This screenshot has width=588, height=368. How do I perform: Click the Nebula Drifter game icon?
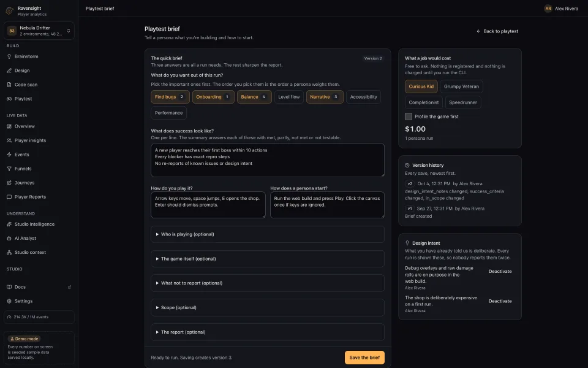(x=12, y=31)
